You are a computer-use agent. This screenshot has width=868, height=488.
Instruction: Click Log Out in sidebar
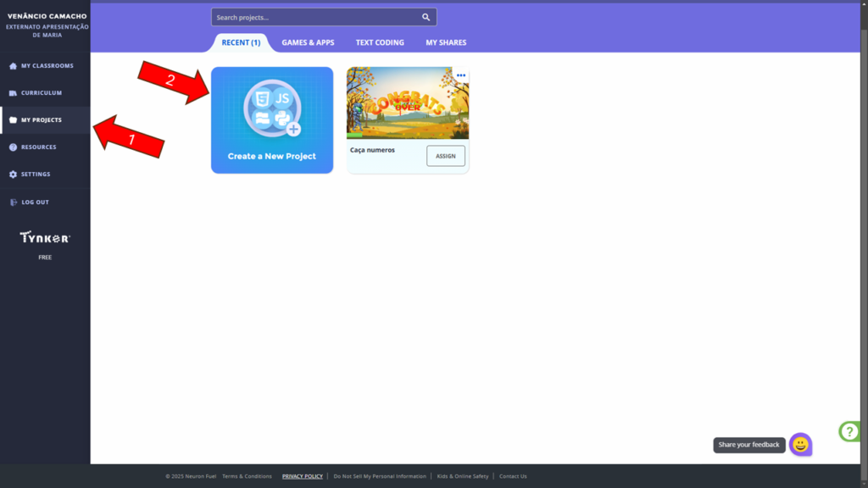35,202
